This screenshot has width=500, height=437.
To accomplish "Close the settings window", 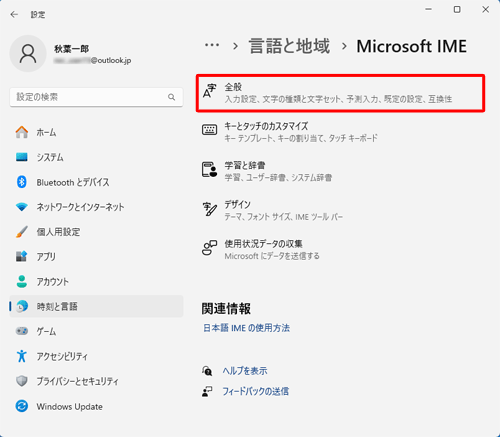I will pos(486,9).
